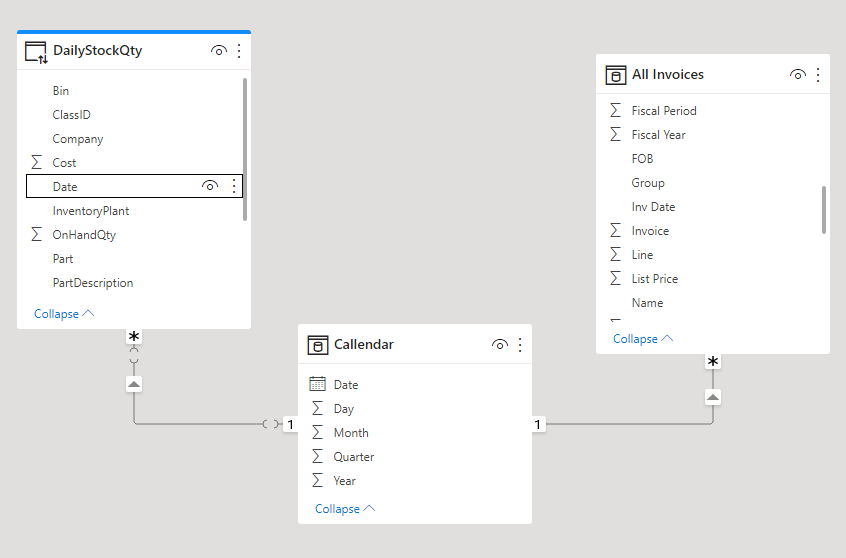Select the Group field in All Invoices
The width and height of the screenshot is (846, 558).
[x=648, y=183]
